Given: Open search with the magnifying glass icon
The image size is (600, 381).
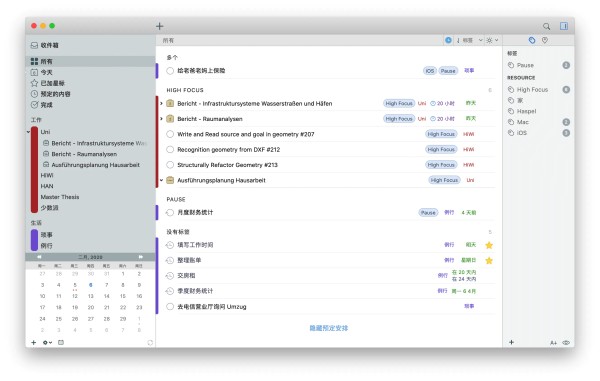Looking at the screenshot, I should click(546, 26).
